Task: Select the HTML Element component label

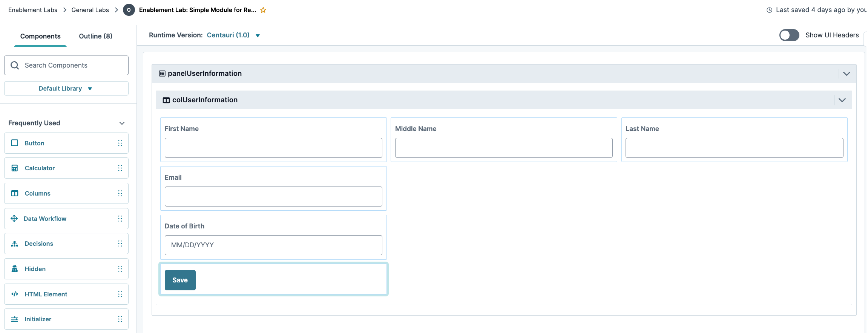Action: click(46, 294)
